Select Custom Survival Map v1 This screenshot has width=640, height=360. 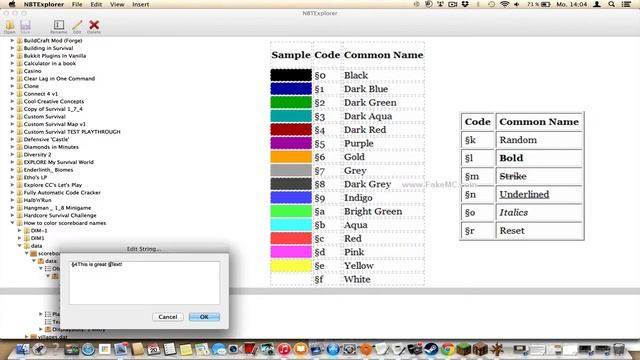click(54, 124)
